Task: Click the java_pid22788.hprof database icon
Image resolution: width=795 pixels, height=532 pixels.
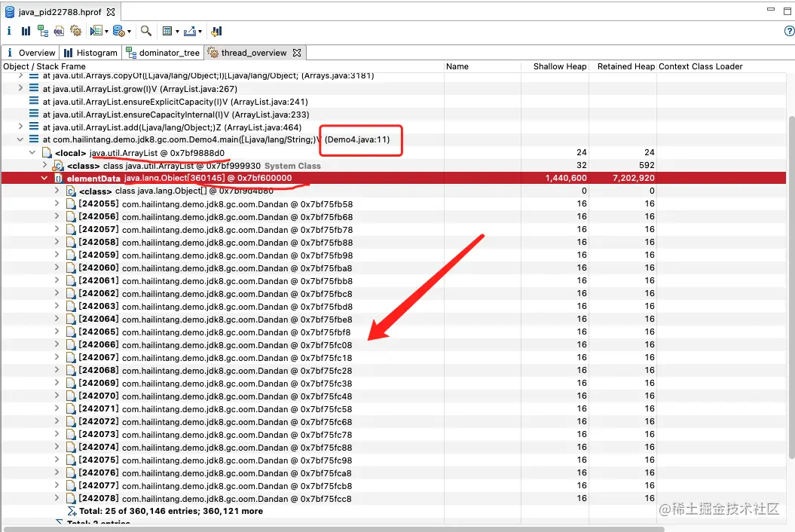Action: 10,11
